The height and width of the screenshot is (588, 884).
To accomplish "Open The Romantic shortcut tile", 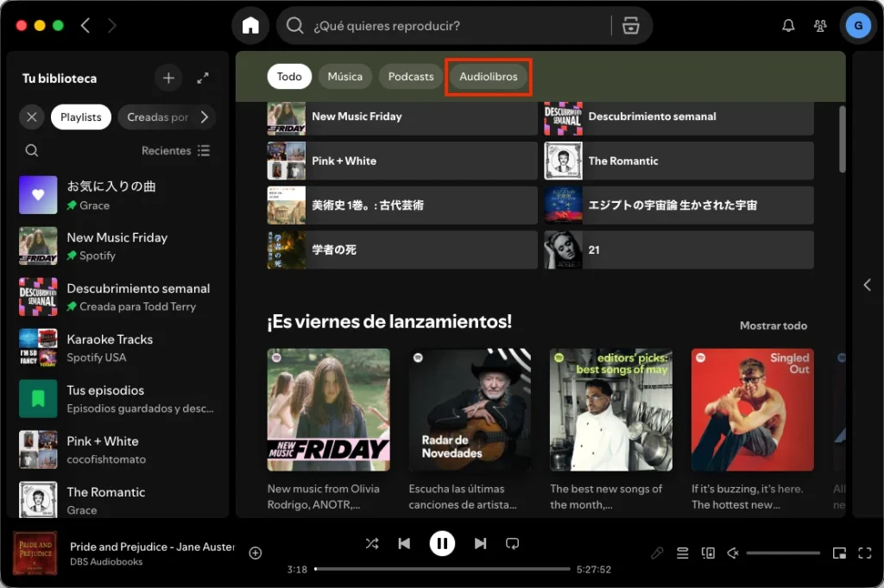I will point(679,161).
